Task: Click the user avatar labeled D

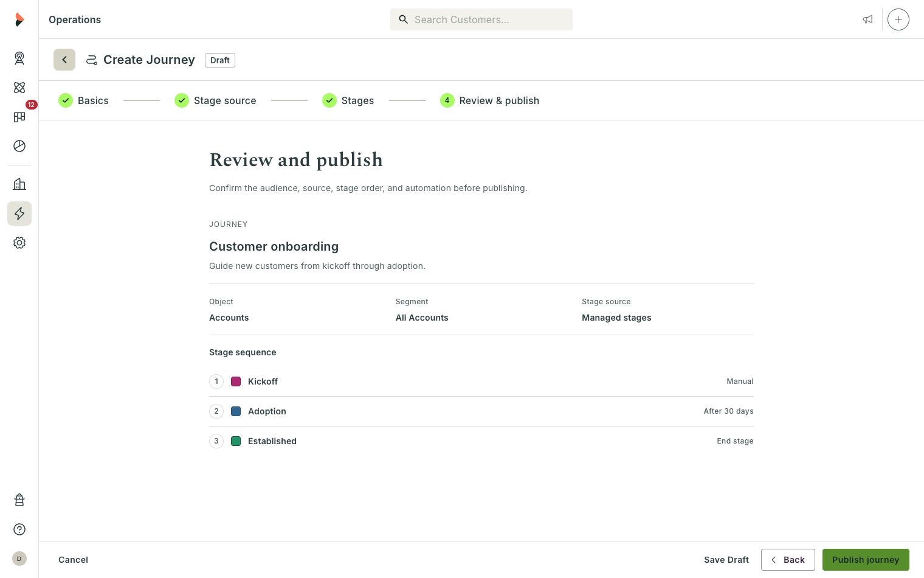Action: 19,559
